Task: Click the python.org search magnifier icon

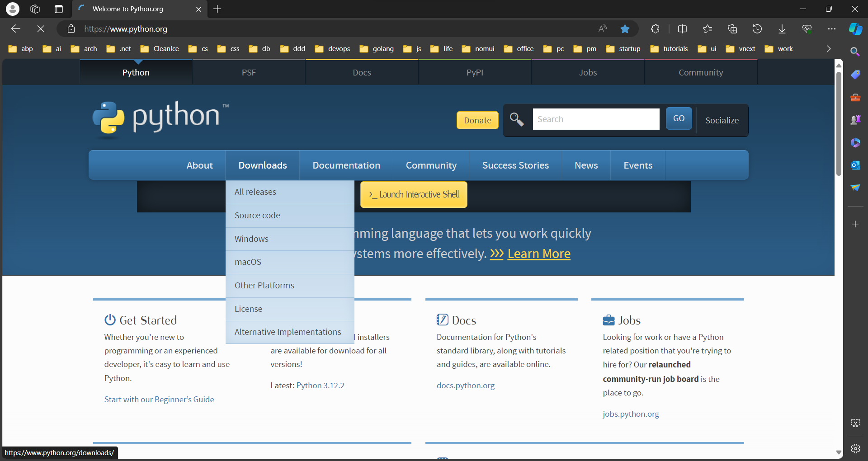Action: click(517, 120)
